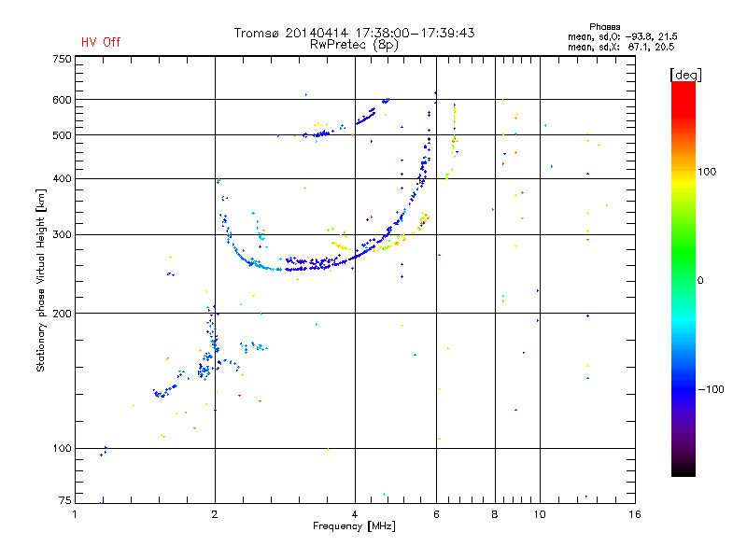This screenshot has width=747, height=560.
Task: Click the 'Stationary phase Virtual Height [km]' axis title
Action: tap(41, 280)
